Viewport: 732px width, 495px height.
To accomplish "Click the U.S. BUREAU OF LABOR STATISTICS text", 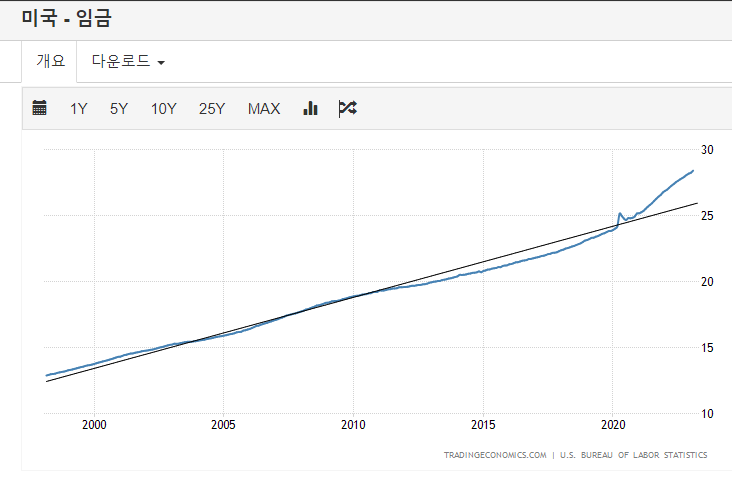I will (x=633, y=455).
